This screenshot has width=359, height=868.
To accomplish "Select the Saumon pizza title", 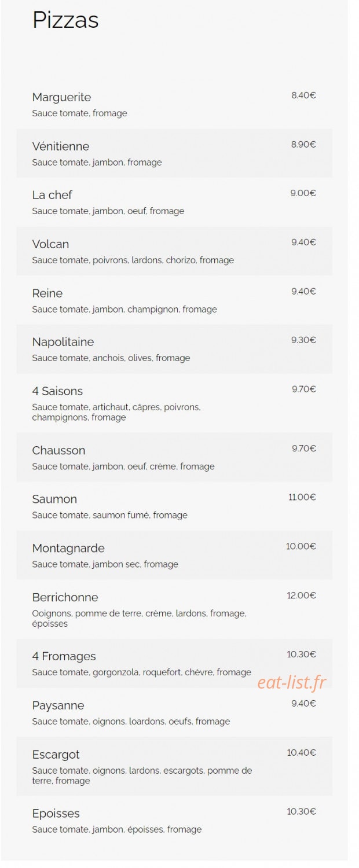I will (54, 499).
